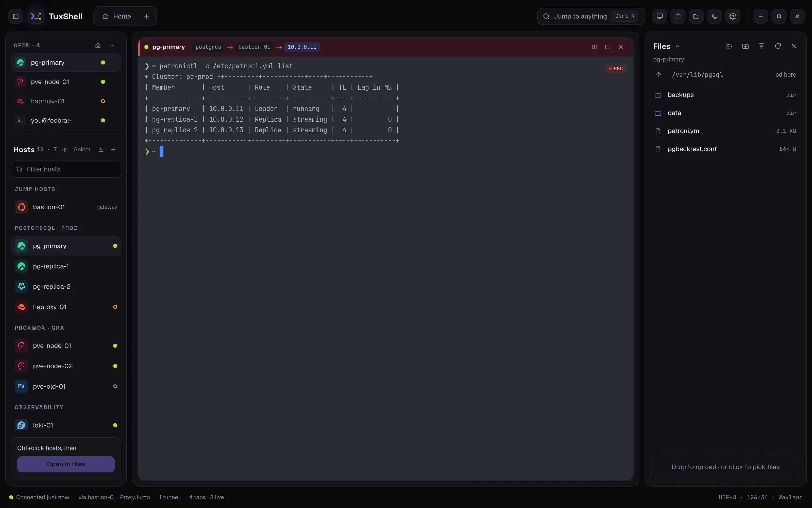Open a new tab with plus next to Home
The height and width of the screenshot is (508, 812).
coord(147,16)
